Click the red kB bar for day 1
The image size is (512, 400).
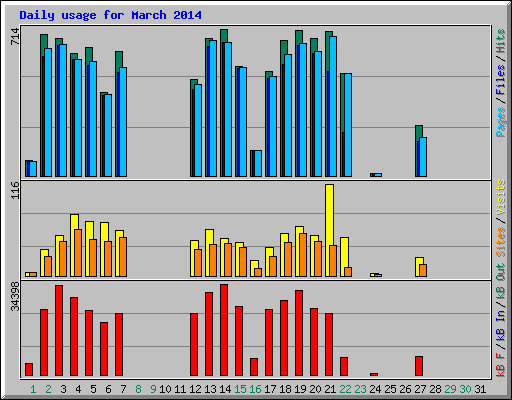tap(29, 369)
